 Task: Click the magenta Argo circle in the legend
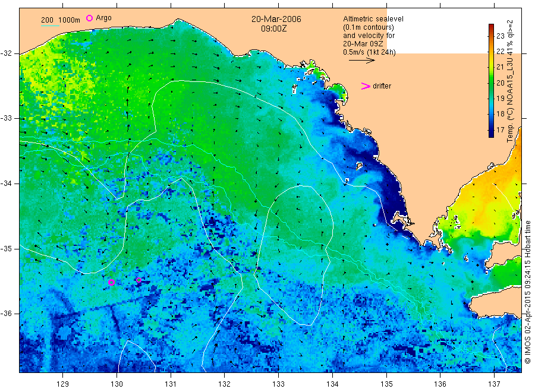(89, 18)
